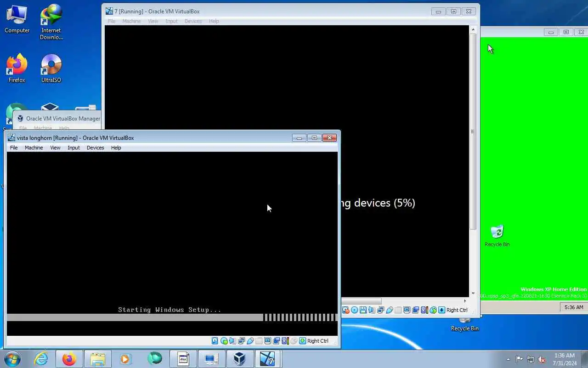This screenshot has height=368, width=588.
Task: Click optical drive indicator in vista longhorn status bar
Action: [x=224, y=341]
